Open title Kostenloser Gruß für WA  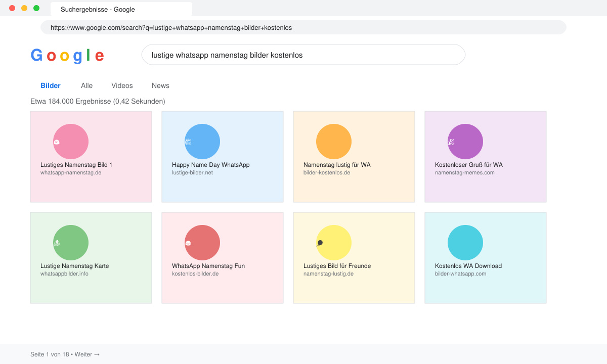469,165
